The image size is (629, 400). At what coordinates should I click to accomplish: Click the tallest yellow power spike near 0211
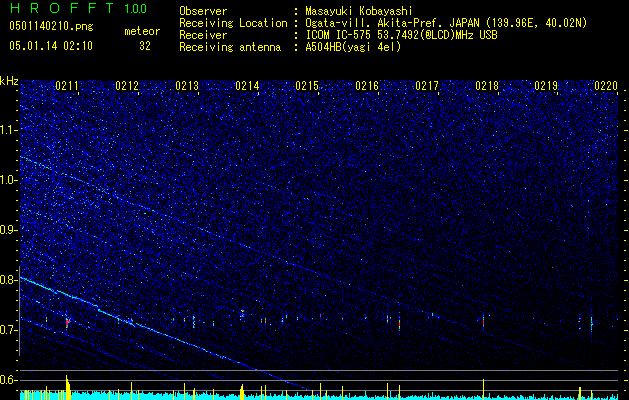tap(67, 387)
